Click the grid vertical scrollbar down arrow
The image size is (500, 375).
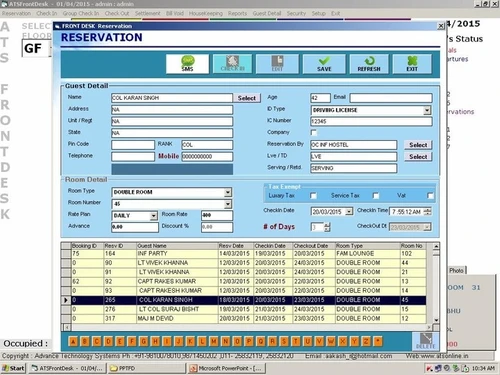click(x=436, y=320)
